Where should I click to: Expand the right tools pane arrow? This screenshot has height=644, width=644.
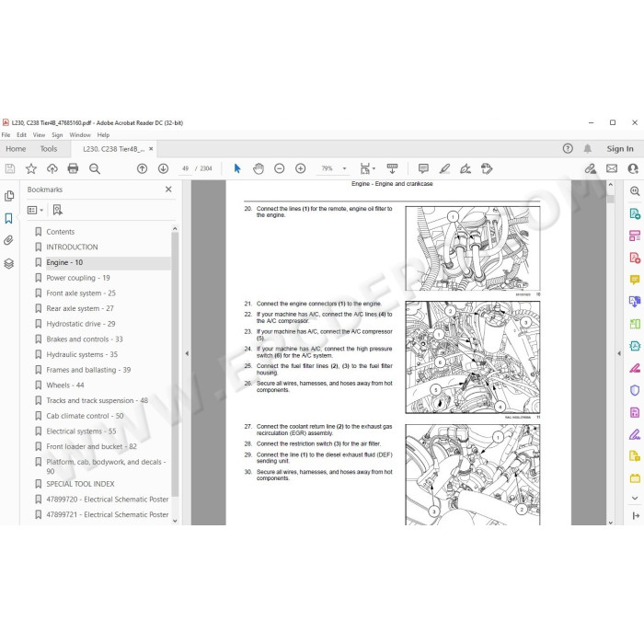(x=619, y=353)
